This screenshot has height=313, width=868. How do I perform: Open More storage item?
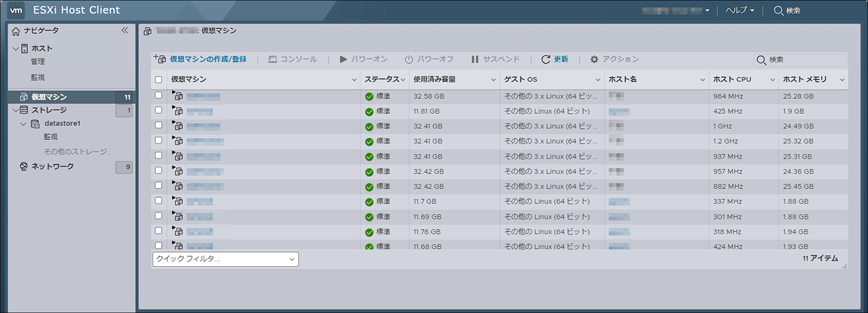click(78, 151)
